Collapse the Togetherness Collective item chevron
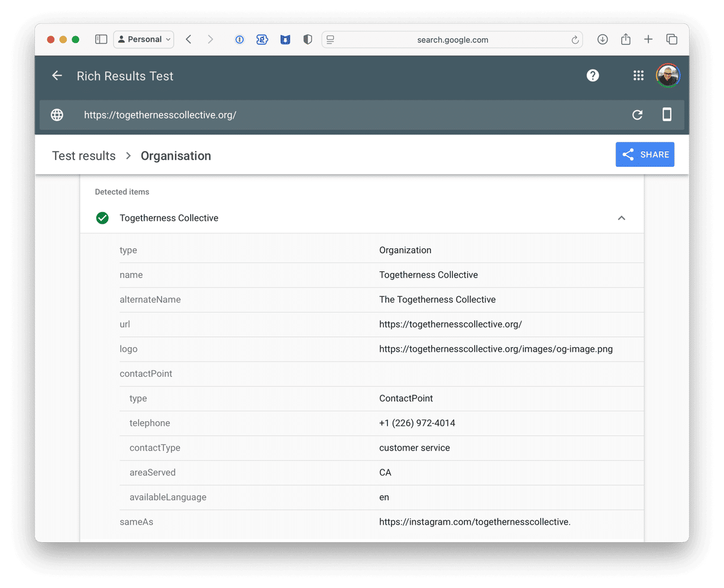724x588 pixels. pyautogui.click(x=622, y=218)
